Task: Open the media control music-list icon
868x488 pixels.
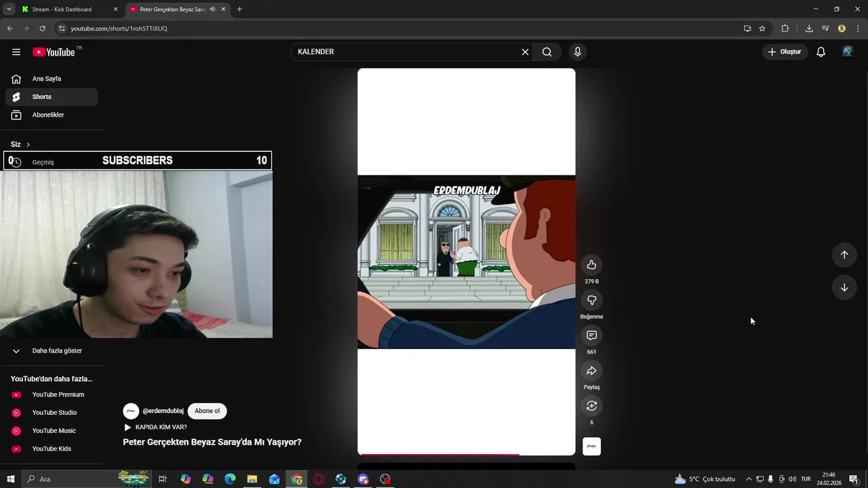Action: click(825, 28)
